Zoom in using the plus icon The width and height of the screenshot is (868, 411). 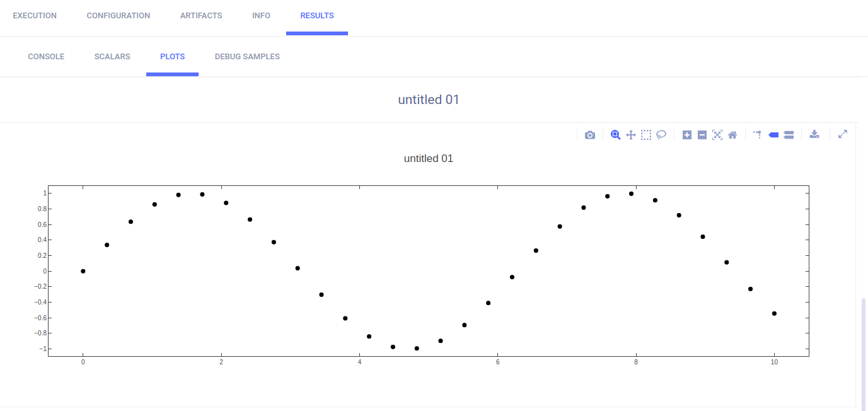[x=687, y=135]
